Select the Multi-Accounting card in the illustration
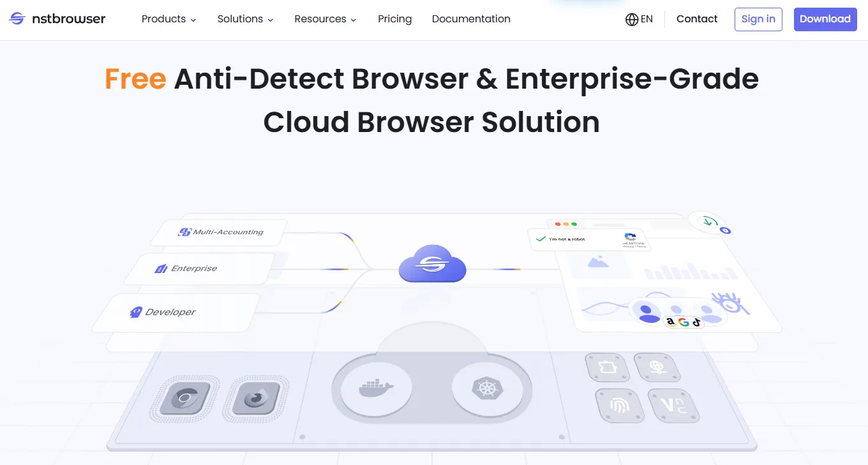The height and width of the screenshot is (465, 868). [x=220, y=232]
